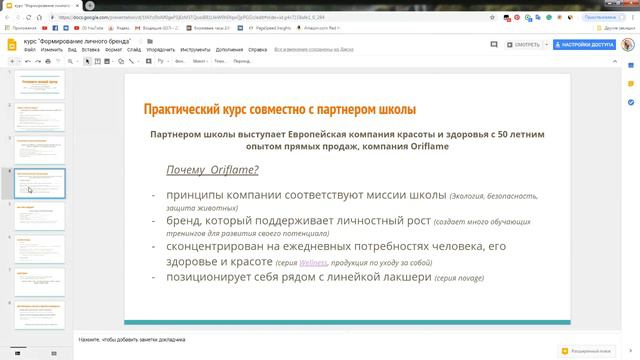Open new slide layout dropdown arrow
640x360 pixels.
tap(19, 61)
